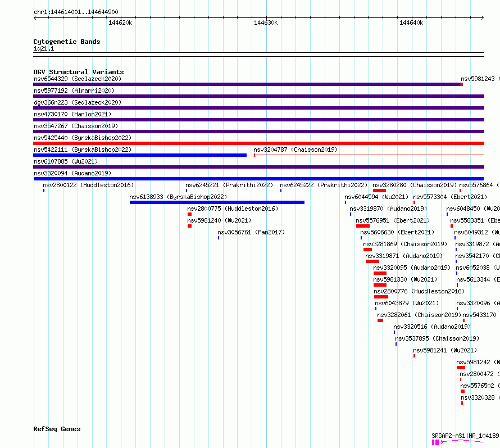Select nsv3320094 (Audano2019) variant label
The height and width of the screenshot is (448, 500).
pyautogui.click(x=72, y=173)
